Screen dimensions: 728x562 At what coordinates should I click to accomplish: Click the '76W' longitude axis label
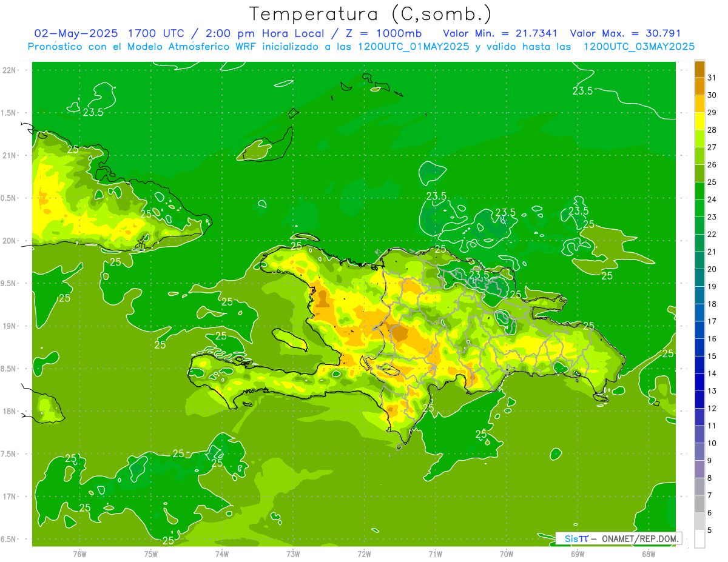click(79, 554)
